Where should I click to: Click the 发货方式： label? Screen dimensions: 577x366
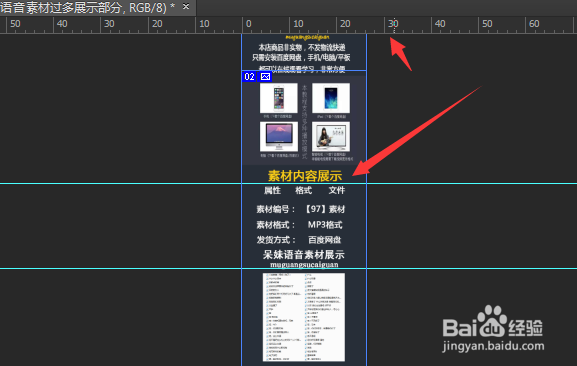pos(276,240)
